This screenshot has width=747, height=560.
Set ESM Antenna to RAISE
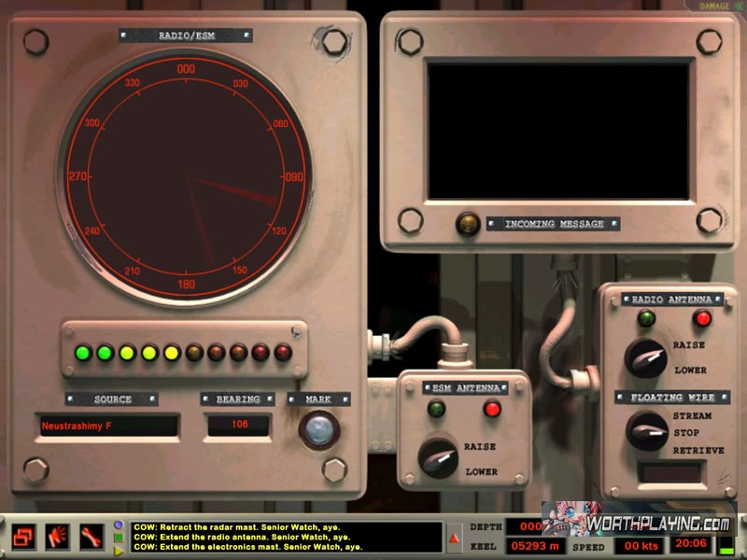pos(480,447)
